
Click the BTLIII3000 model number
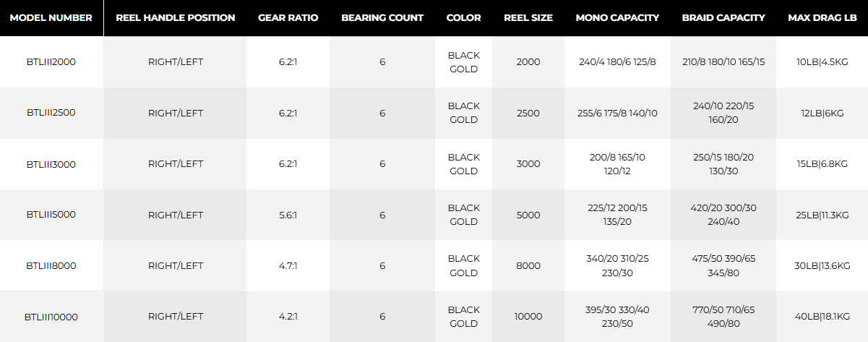[x=51, y=164]
